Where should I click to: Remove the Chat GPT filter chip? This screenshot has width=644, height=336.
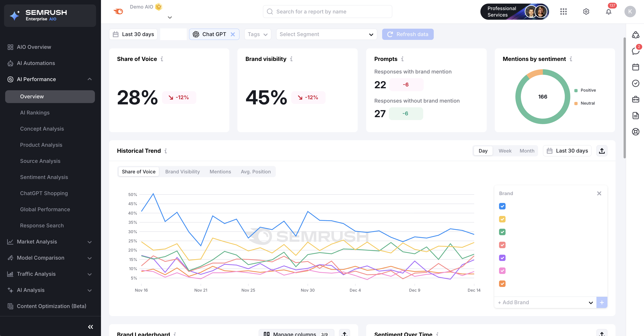click(233, 34)
